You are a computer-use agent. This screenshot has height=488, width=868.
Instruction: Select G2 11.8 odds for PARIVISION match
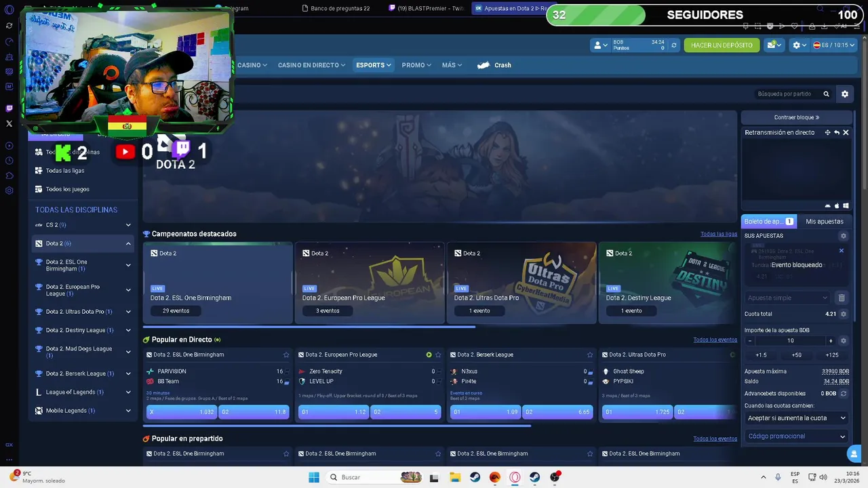coord(254,411)
